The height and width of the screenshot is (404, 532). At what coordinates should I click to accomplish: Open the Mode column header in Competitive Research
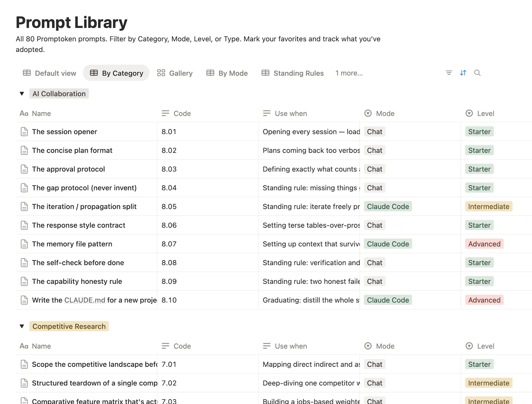tap(379, 346)
